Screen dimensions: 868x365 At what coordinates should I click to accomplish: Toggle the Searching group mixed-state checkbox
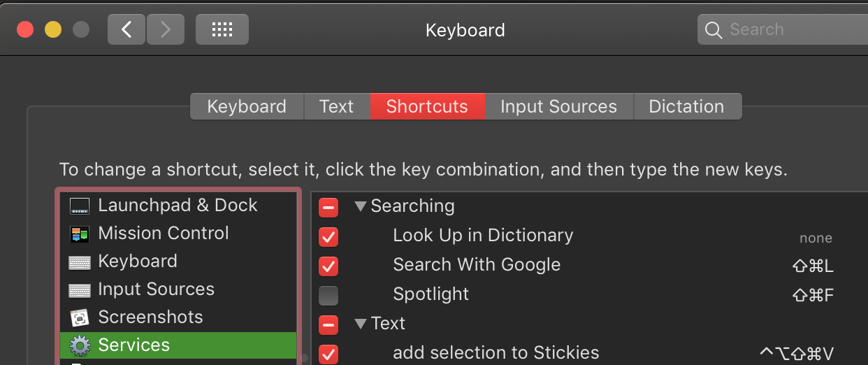click(328, 207)
